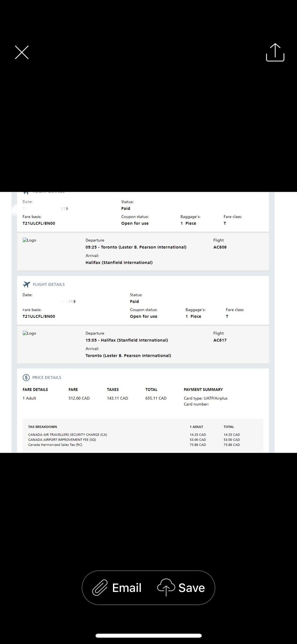Tap the 09:25 Toronto departure line
Viewport: 297px width, 644px height.
136,247
